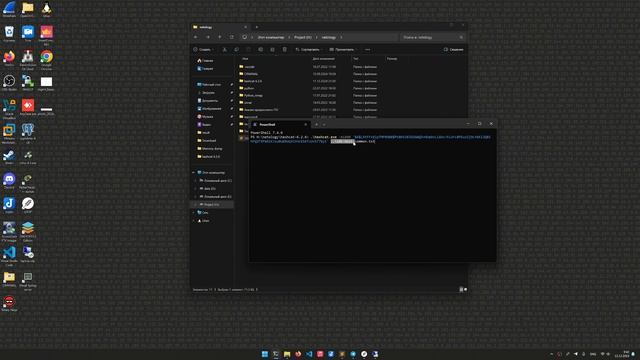Open the pgAdmin 4 elephant desktop icon

(28, 133)
